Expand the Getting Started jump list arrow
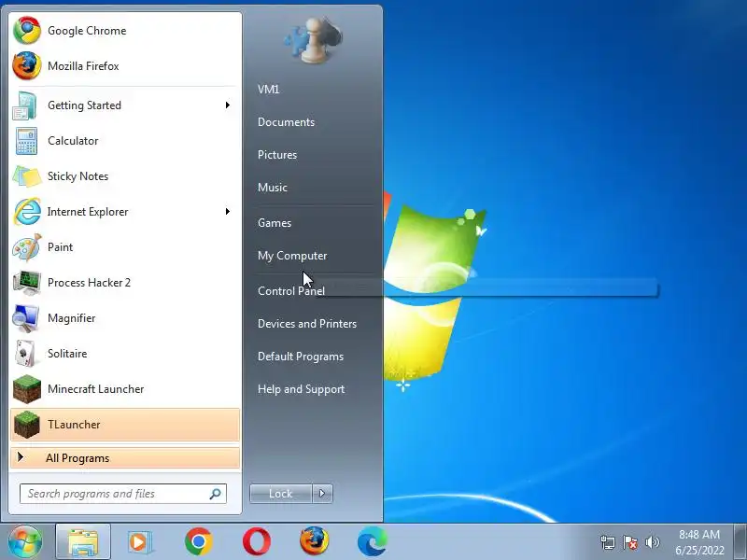The width and height of the screenshot is (747, 560). pos(228,105)
